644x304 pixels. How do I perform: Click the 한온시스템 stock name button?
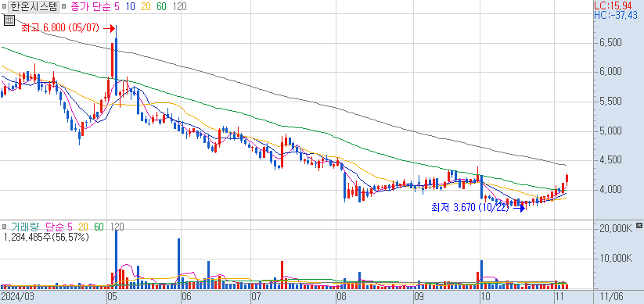click(x=34, y=6)
